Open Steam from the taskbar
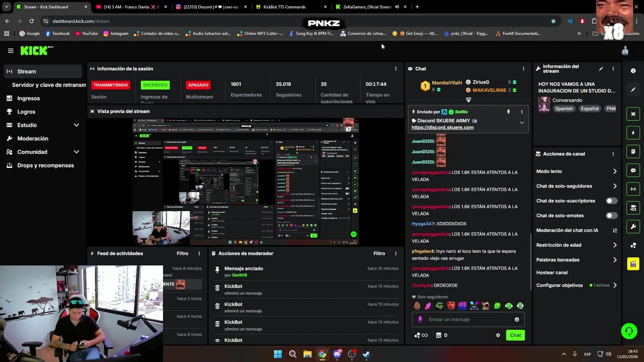 coord(367,354)
